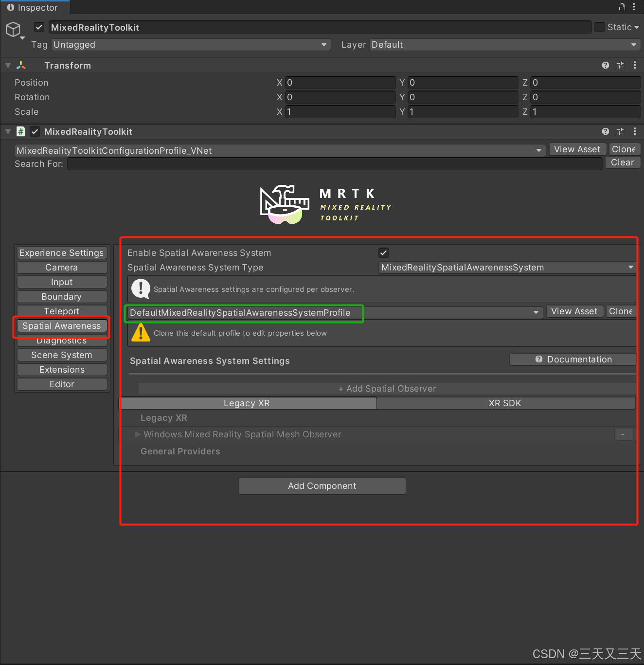Open the Teleport profile section

point(62,311)
